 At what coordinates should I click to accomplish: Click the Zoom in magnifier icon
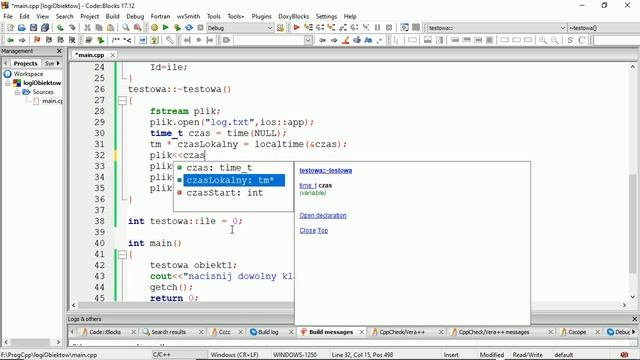543,40
